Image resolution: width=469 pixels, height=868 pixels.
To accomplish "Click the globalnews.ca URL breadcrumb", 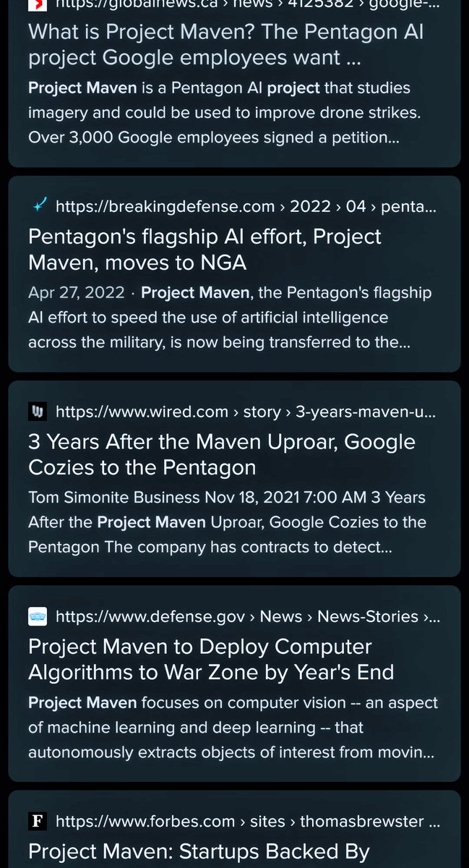I will coord(145,5).
